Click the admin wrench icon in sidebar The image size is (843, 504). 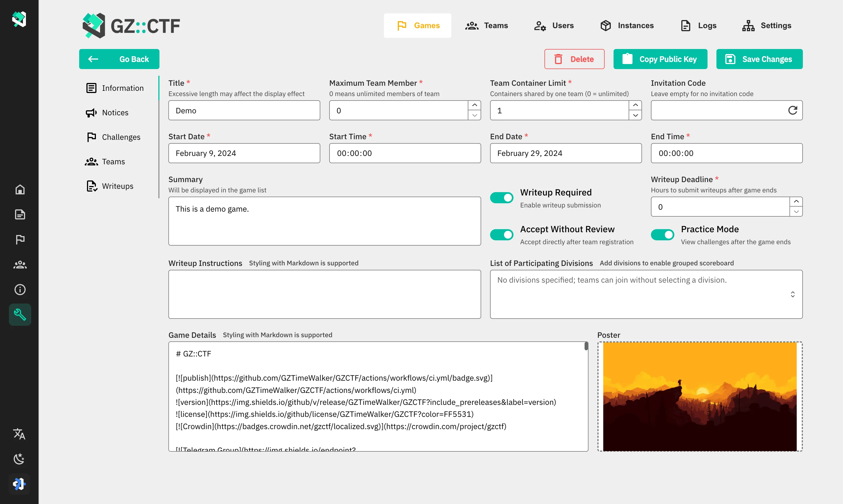tap(20, 314)
